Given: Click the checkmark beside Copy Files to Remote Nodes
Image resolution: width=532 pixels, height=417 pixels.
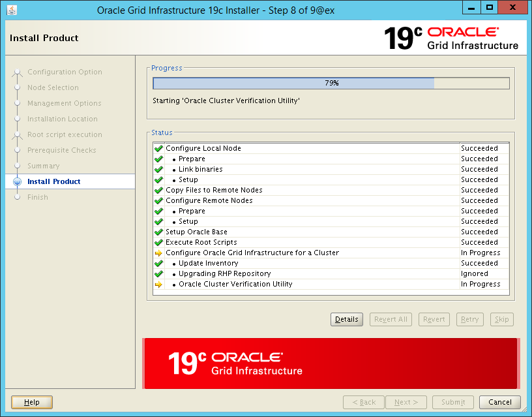Looking at the screenshot, I should [x=158, y=190].
